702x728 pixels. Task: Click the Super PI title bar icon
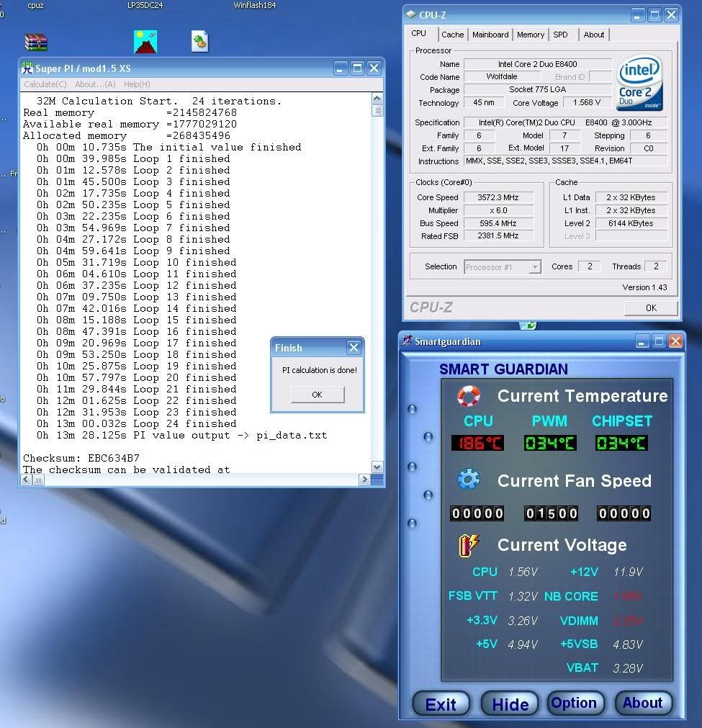pyautogui.click(x=27, y=68)
